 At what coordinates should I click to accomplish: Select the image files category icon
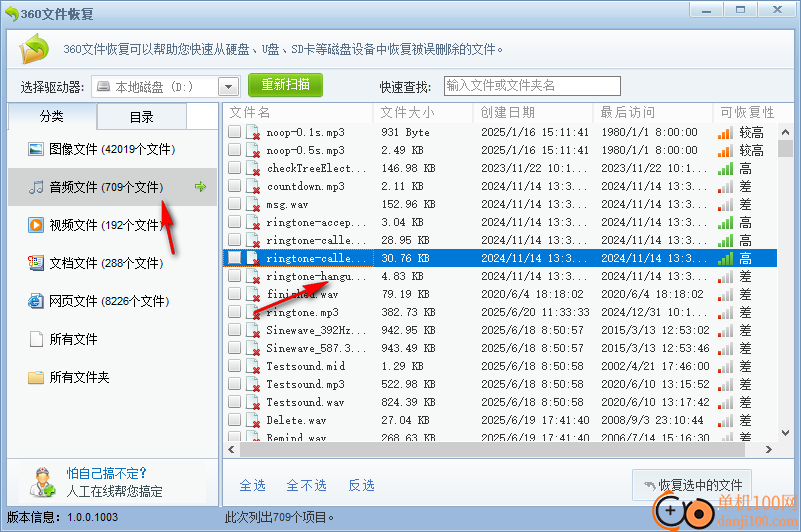point(36,149)
